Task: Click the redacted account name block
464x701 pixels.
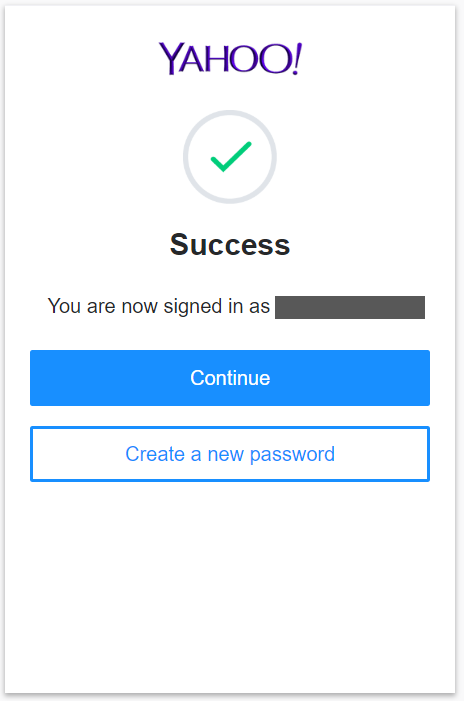Action: (350, 307)
